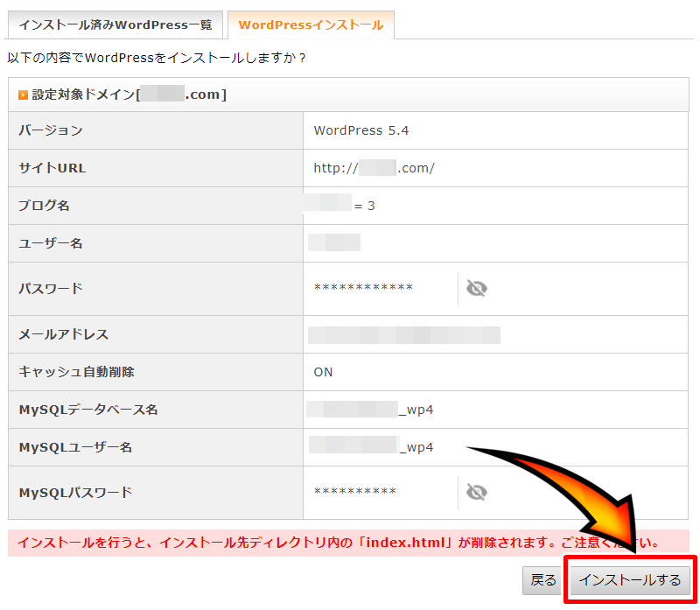Click the ON value for cache auto-delete
Viewport: 700px width, 610px height.
tap(323, 372)
